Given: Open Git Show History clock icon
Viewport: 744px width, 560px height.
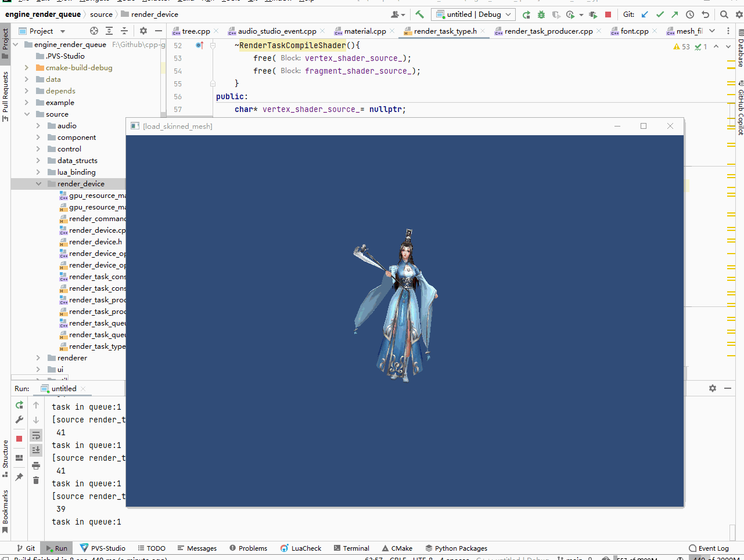Looking at the screenshot, I should (x=690, y=15).
